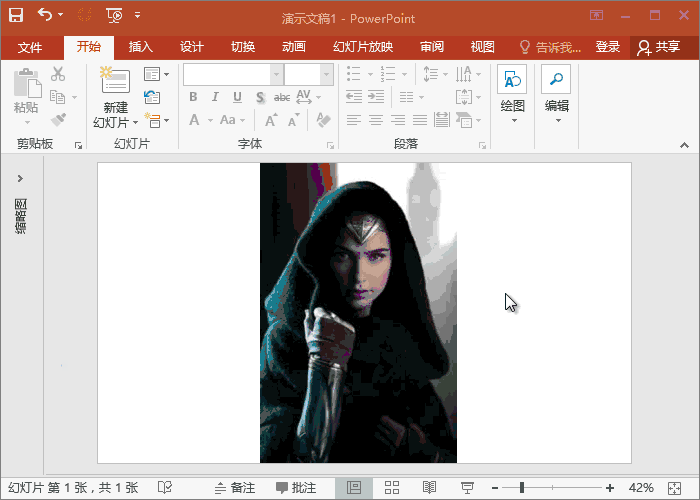This screenshot has width=700, height=500.
Task: Click the font name input box
Action: click(x=227, y=74)
